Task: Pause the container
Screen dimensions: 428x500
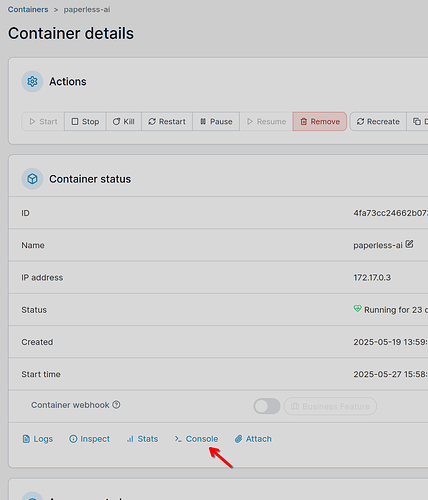Action: [216, 121]
